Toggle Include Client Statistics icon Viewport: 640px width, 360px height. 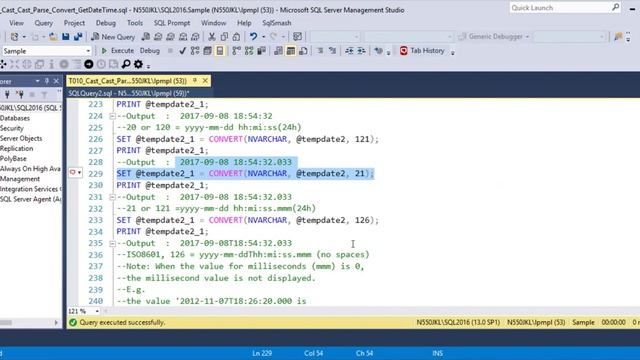261,51
